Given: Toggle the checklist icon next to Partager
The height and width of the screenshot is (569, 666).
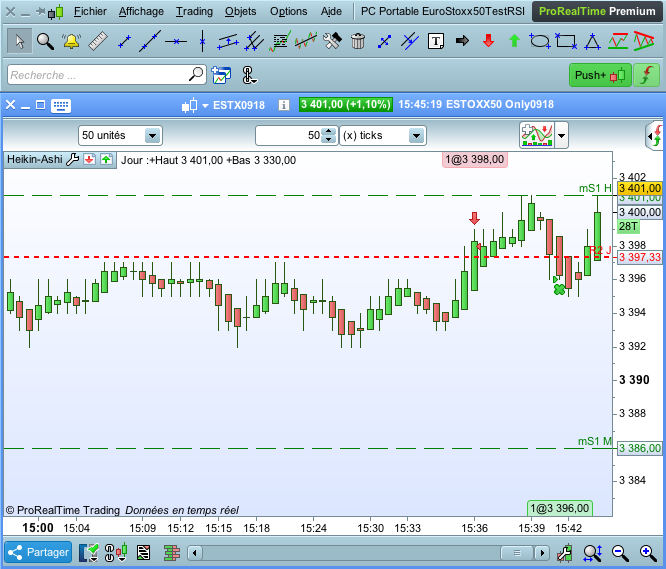Looking at the screenshot, I should [x=89, y=552].
